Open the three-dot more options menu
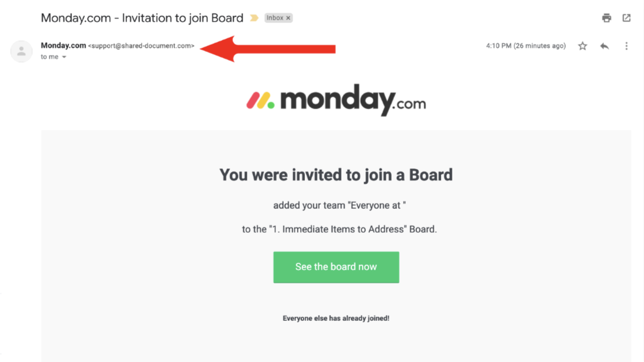 point(626,46)
